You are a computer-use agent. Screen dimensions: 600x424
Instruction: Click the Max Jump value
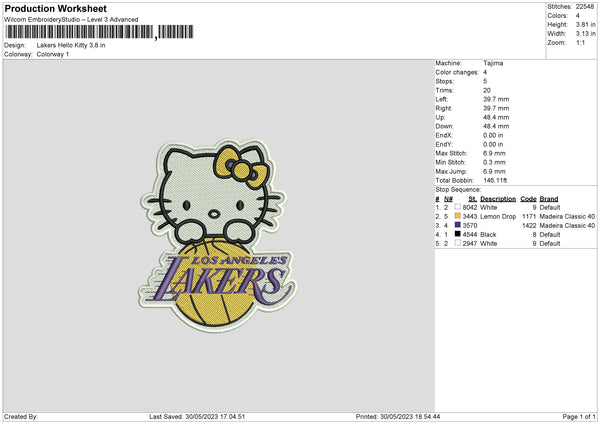[x=494, y=171]
